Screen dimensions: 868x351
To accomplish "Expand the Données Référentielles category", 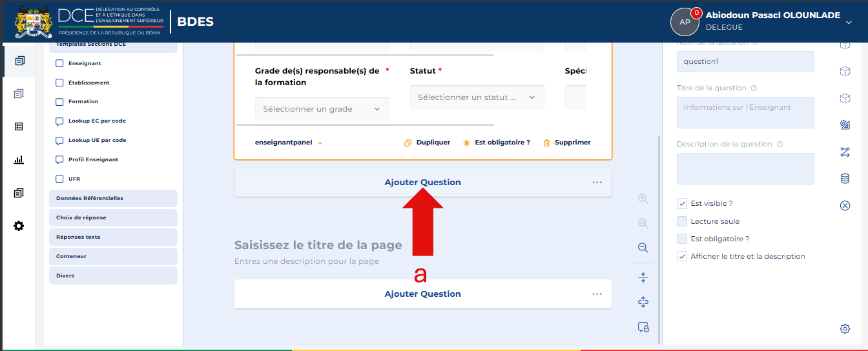I will point(113,198).
